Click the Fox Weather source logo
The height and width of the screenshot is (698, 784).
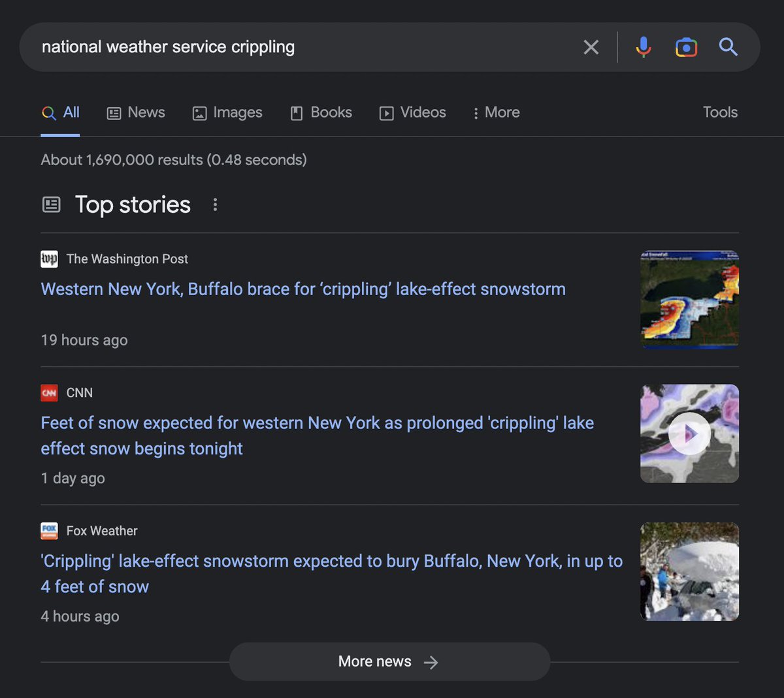(49, 531)
